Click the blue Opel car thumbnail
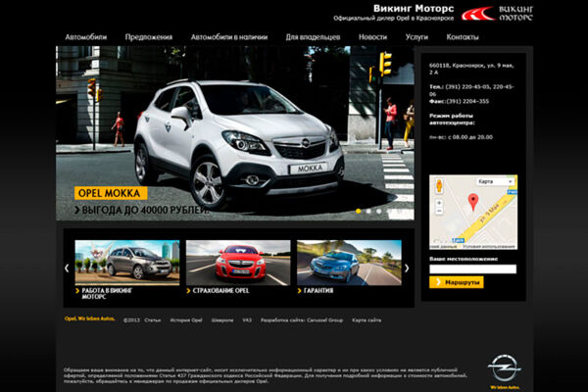This screenshot has width=588, height=392. tap(349, 263)
